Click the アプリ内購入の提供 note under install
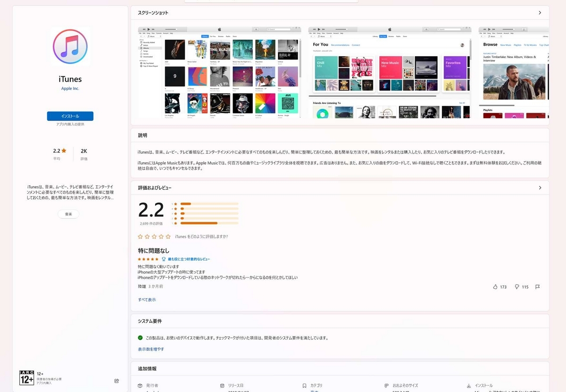This screenshot has width=566, height=392. click(x=70, y=124)
